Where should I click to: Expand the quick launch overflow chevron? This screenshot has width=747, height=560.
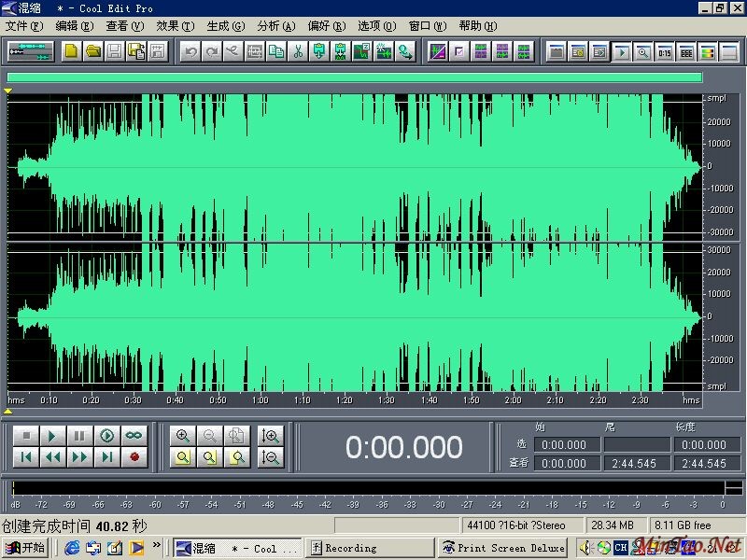156,545
